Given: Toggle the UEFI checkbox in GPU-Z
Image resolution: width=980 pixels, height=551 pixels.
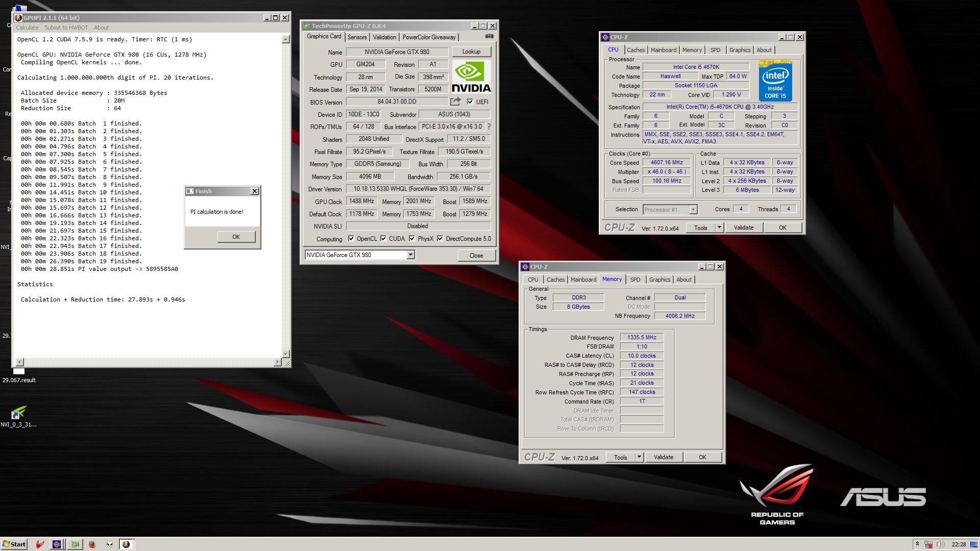Looking at the screenshot, I should pyautogui.click(x=470, y=102).
